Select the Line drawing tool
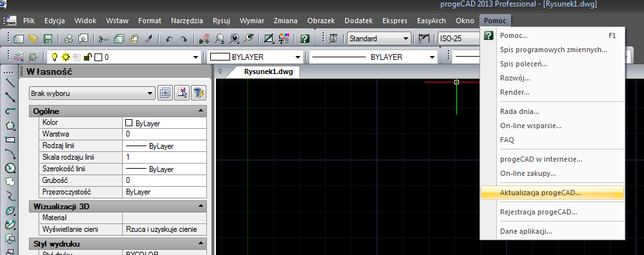This screenshot has height=255, width=644. 10,83
